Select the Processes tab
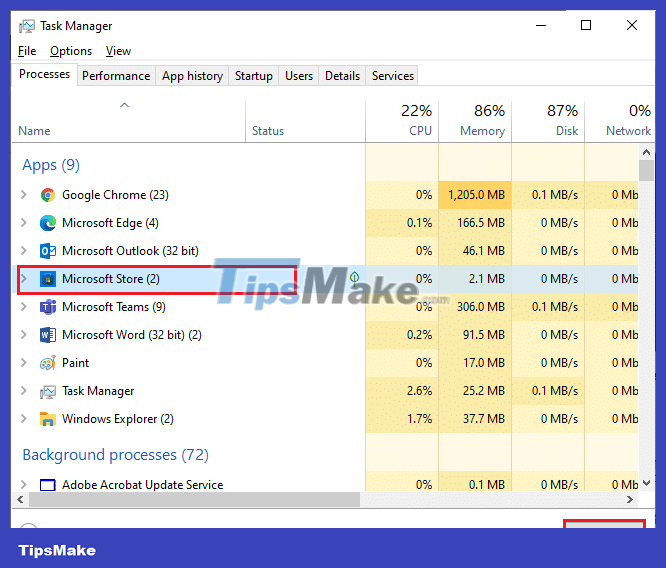 44,74
